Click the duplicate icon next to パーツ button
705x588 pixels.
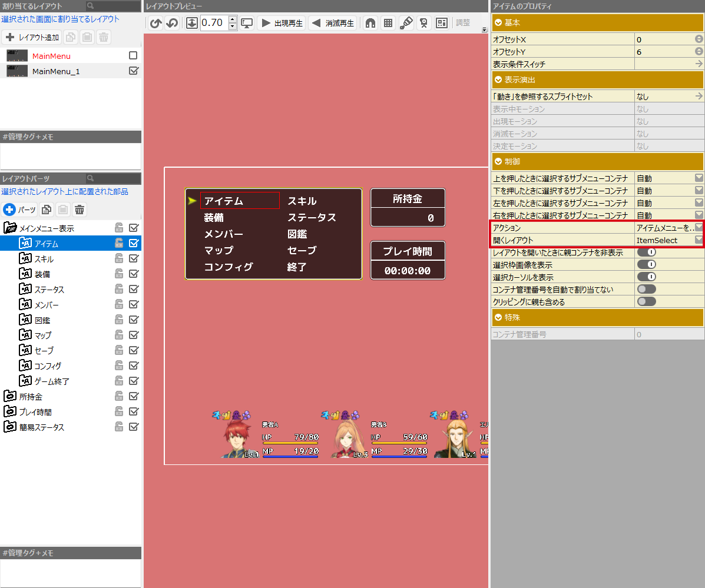(x=47, y=210)
